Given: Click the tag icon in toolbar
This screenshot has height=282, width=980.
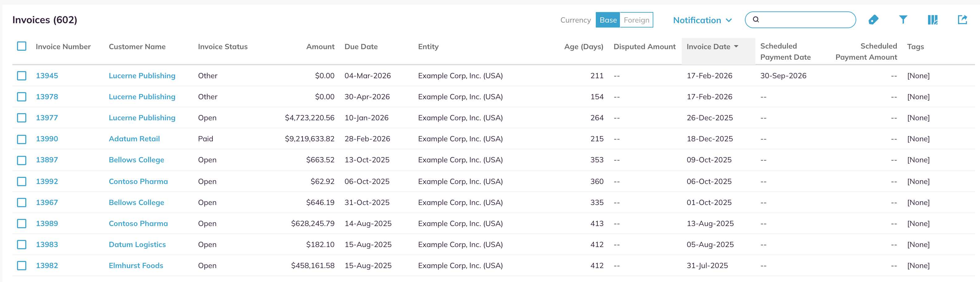Looking at the screenshot, I should [874, 20].
